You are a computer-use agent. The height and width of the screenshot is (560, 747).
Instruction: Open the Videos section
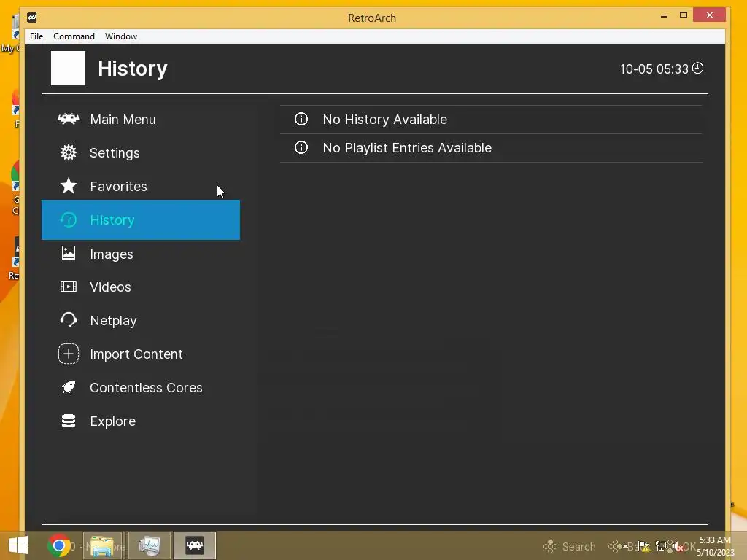click(111, 287)
